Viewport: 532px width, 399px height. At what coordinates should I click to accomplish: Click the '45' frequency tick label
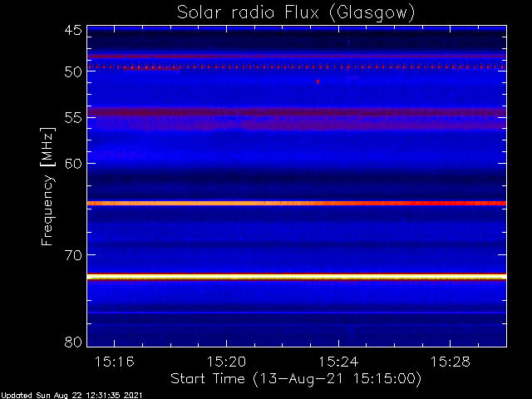(73, 30)
